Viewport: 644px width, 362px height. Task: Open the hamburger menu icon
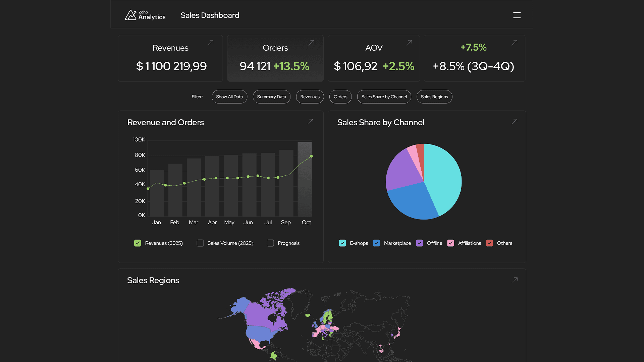(517, 15)
